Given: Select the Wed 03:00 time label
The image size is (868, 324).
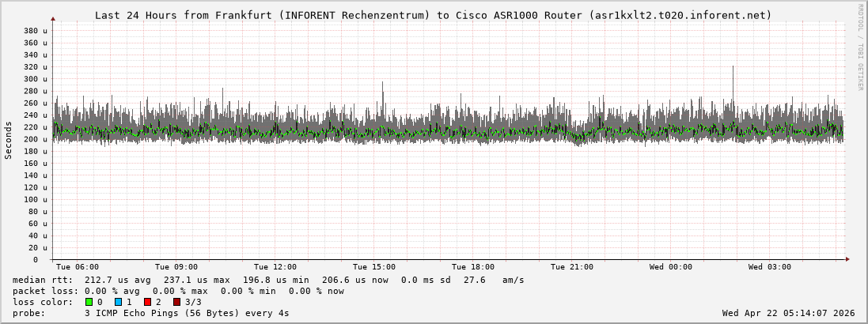Looking at the screenshot, I should [x=770, y=267].
